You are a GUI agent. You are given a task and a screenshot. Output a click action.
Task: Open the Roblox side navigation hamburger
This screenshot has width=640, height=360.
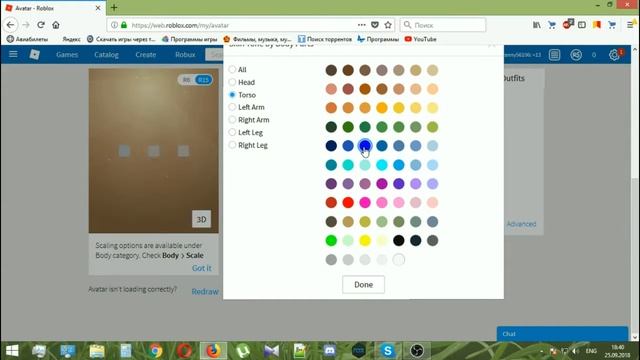13,54
